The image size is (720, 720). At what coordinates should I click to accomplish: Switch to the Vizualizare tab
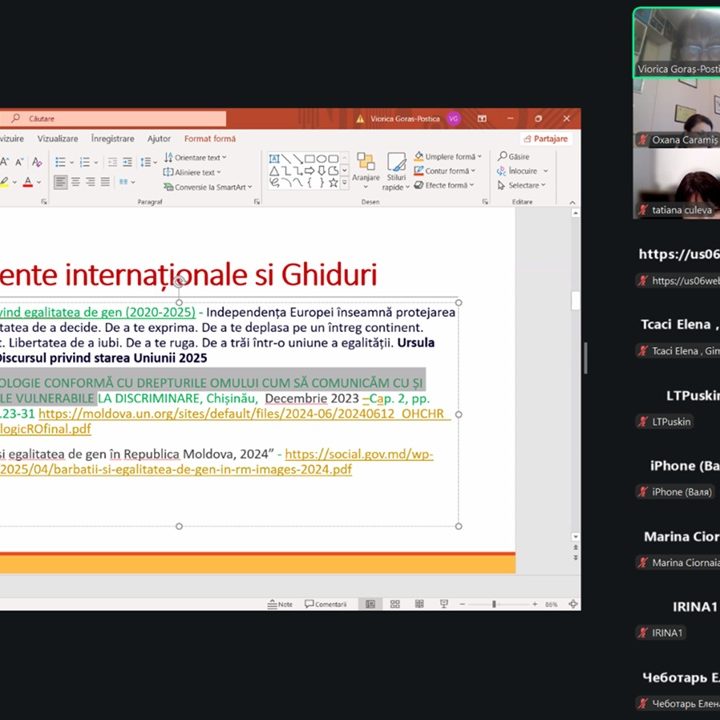click(x=57, y=139)
